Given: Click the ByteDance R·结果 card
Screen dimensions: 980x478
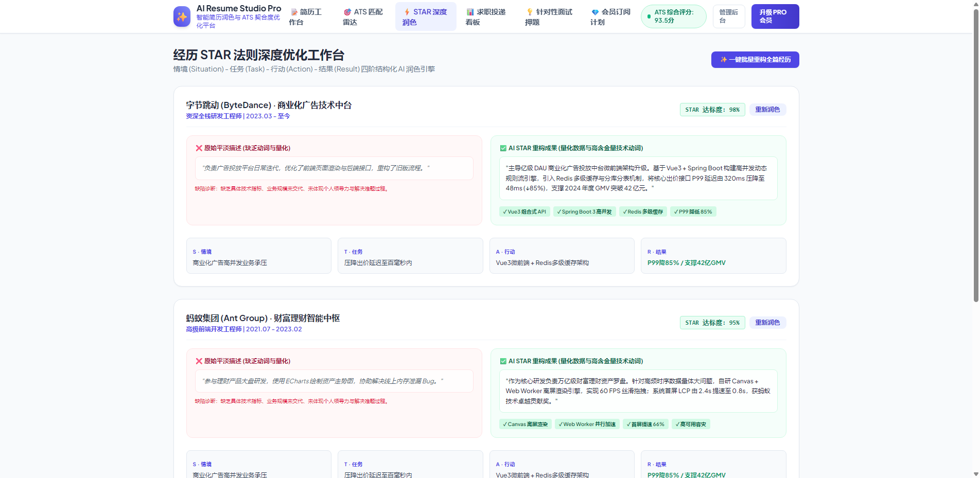Looking at the screenshot, I should point(713,256).
